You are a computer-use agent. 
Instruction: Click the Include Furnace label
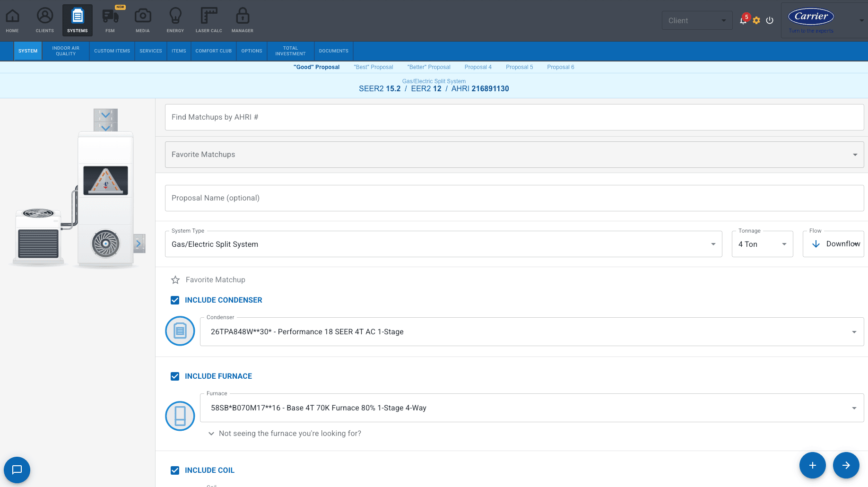218,376
